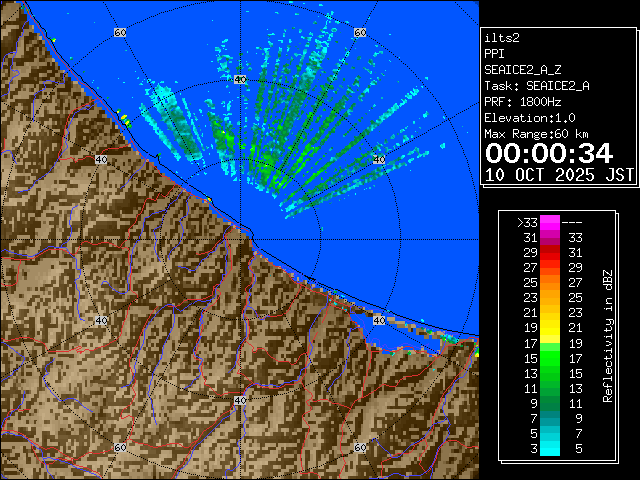Select the Task: SEAICE2_A line
Screen dimensions: 640x480
(x=536, y=86)
